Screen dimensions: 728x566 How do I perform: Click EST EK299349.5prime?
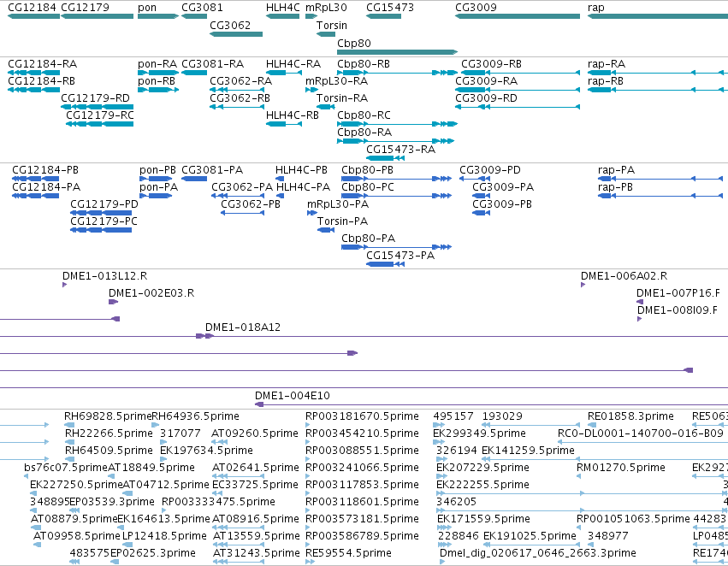(440, 442)
